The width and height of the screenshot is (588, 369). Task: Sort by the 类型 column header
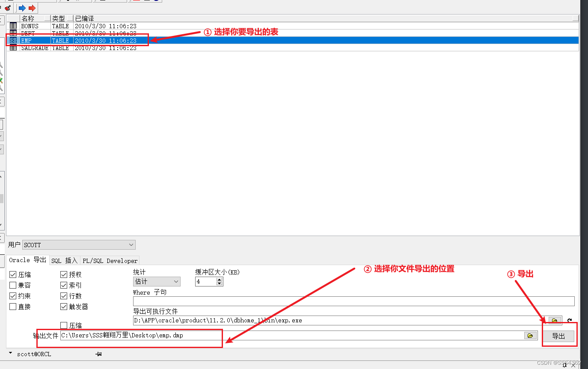(62, 19)
